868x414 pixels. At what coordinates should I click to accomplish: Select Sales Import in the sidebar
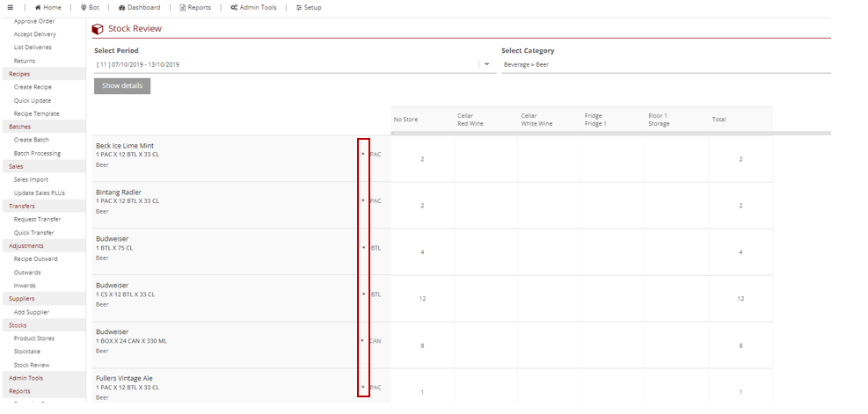31,179
